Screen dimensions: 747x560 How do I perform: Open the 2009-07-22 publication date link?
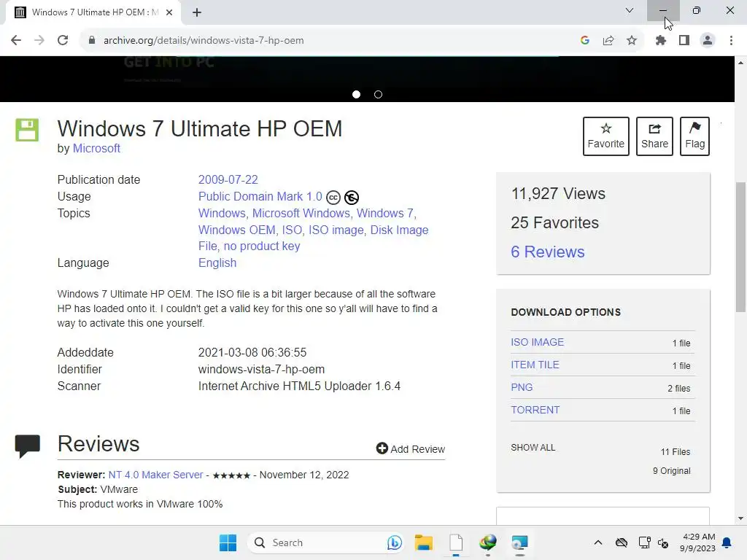click(x=228, y=179)
